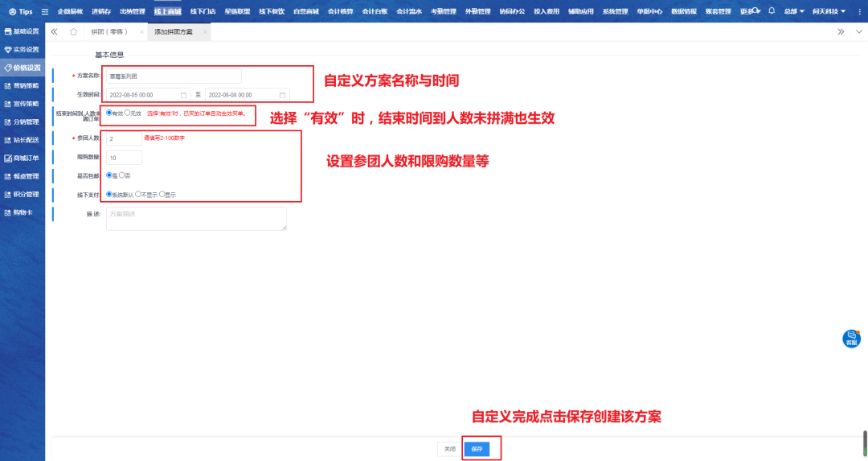Click the 关闭 button

tap(450, 449)
